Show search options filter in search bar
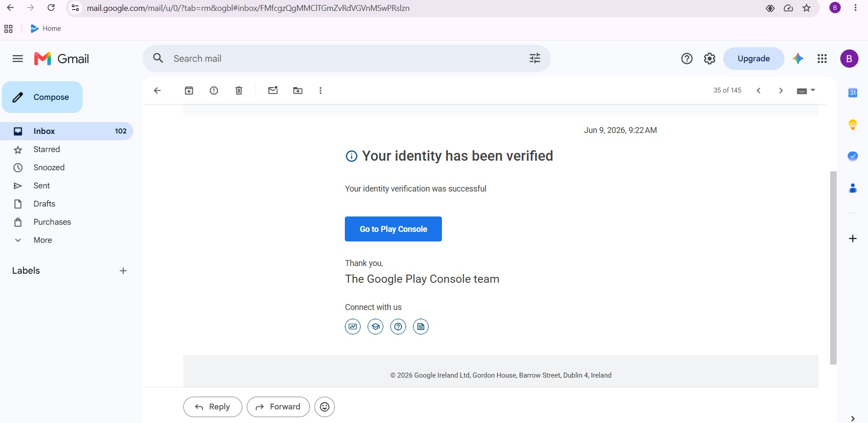The image size is (868, 423). tap(535, 58)
